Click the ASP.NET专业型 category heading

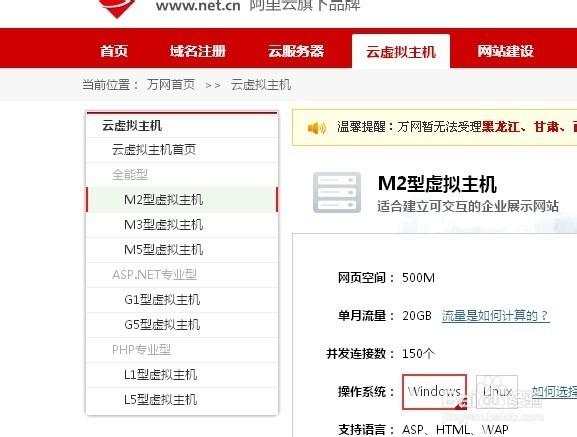point(154,275)
